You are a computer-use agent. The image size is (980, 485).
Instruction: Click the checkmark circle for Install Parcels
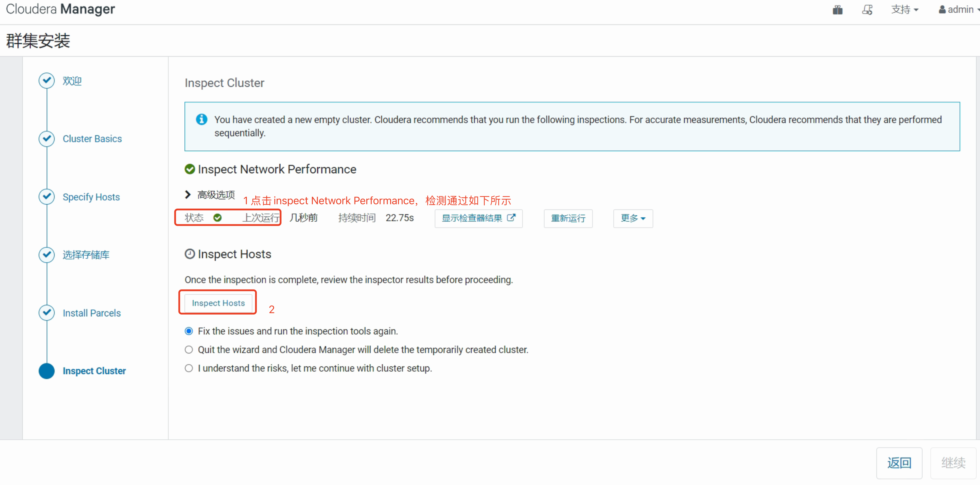pyautogui.click(x=47, y=313)
